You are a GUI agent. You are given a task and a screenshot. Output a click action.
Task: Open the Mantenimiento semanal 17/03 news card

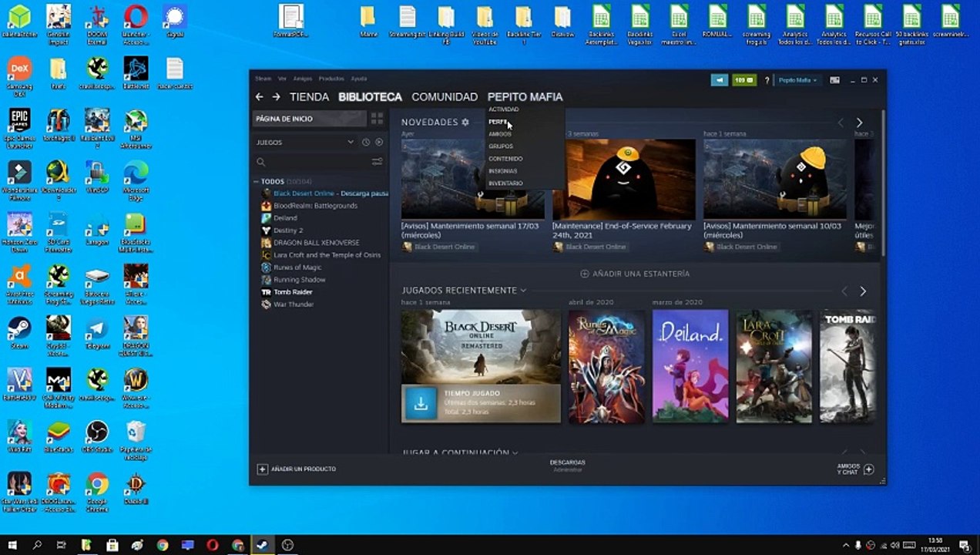473,195
